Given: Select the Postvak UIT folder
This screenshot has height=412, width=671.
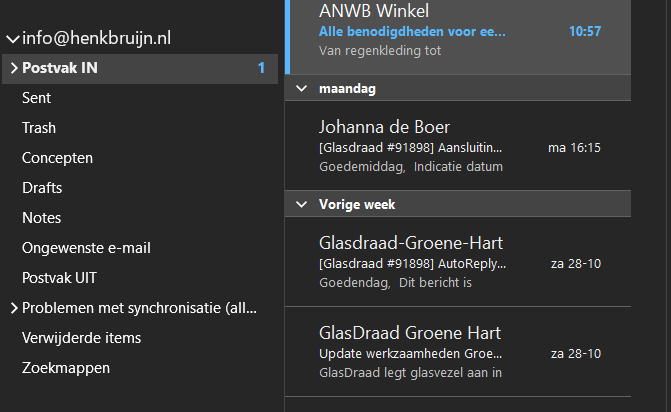Looking at the screenshot, I should 59,278.
